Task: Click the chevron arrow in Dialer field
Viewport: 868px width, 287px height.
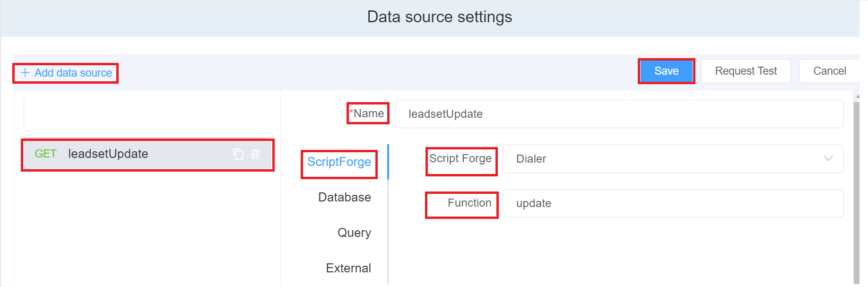Action: [x=828, y=158]
